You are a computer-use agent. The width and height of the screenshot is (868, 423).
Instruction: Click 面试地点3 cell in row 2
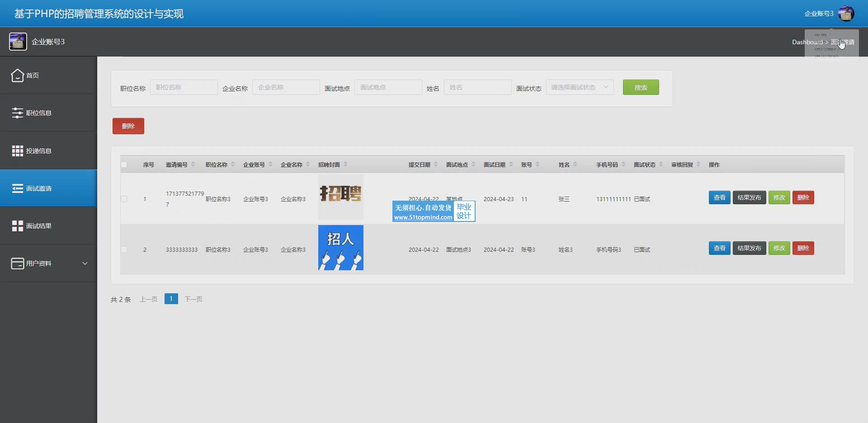pyautogui.click(x=458, y=249)
